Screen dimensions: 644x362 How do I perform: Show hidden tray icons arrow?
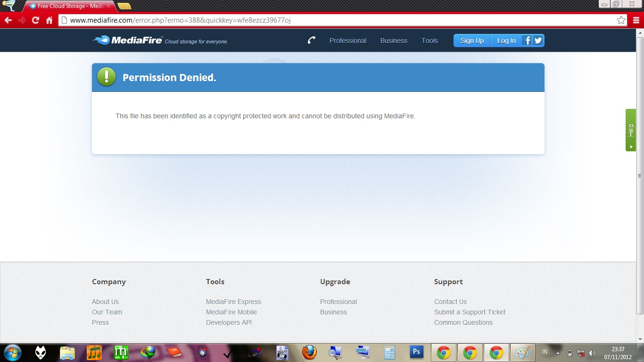click(558, 353)
